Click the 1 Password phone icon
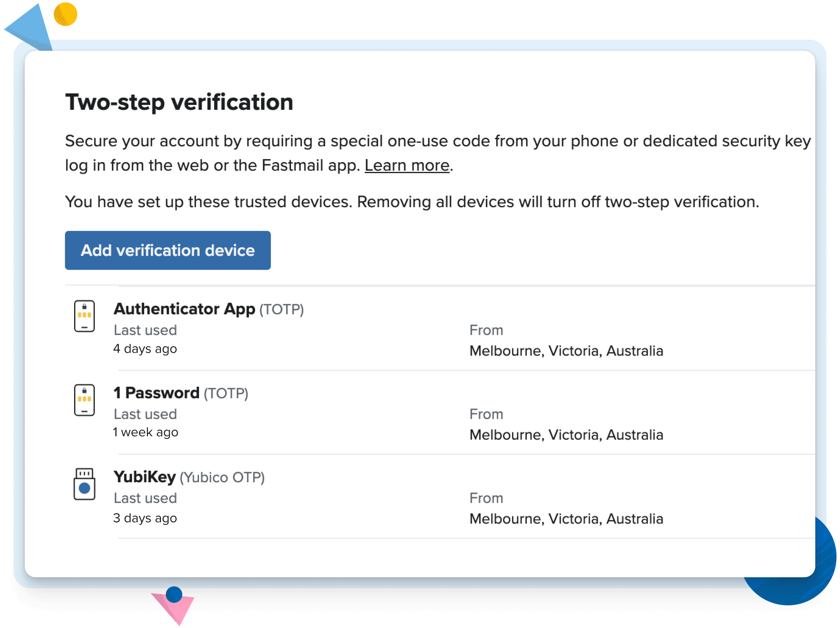This screenshot has width=840, height=628. (84, 400)
